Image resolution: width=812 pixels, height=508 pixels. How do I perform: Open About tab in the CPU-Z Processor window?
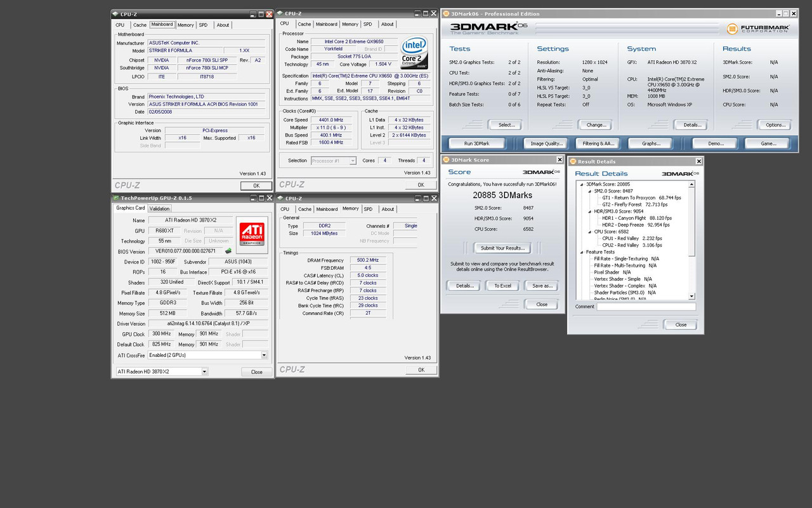click(x=388, y=24)
